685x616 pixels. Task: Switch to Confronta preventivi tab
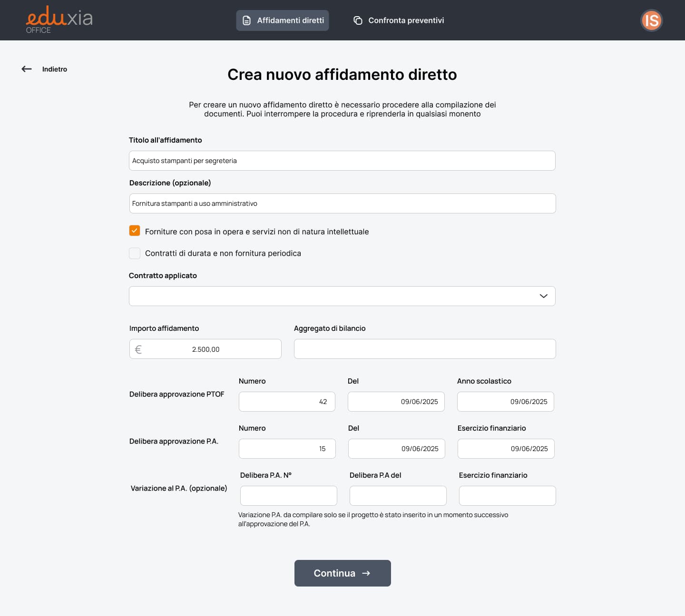(x=406, y=20)
